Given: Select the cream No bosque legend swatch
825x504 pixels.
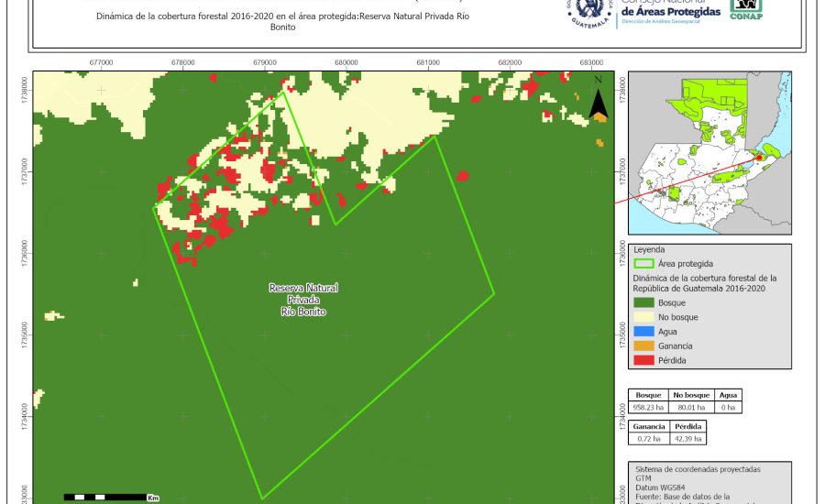Looking at the screenshot, I should point(644,317).
